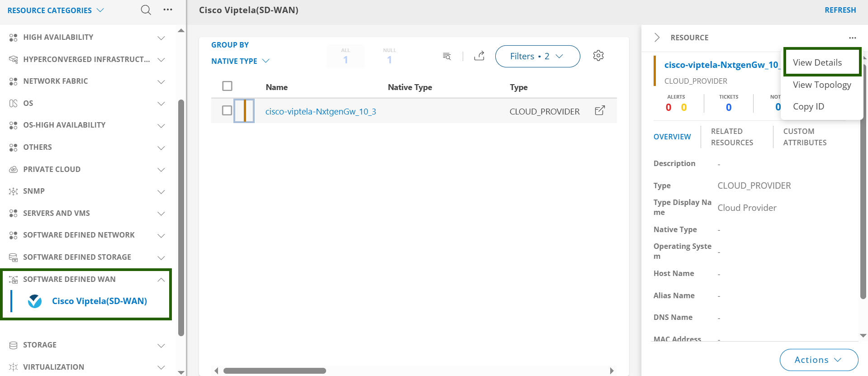Click the OS-High Availability category icon

click(14, 125)
